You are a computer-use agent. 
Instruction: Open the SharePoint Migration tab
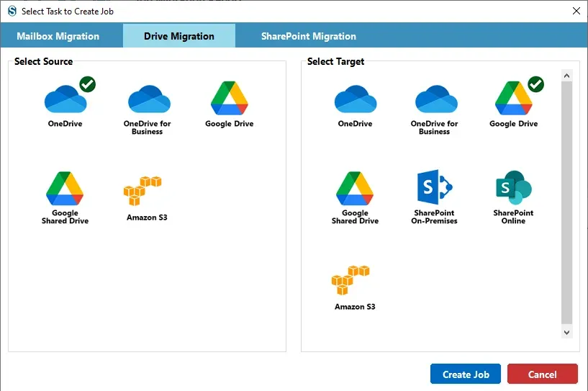(309, 36)
